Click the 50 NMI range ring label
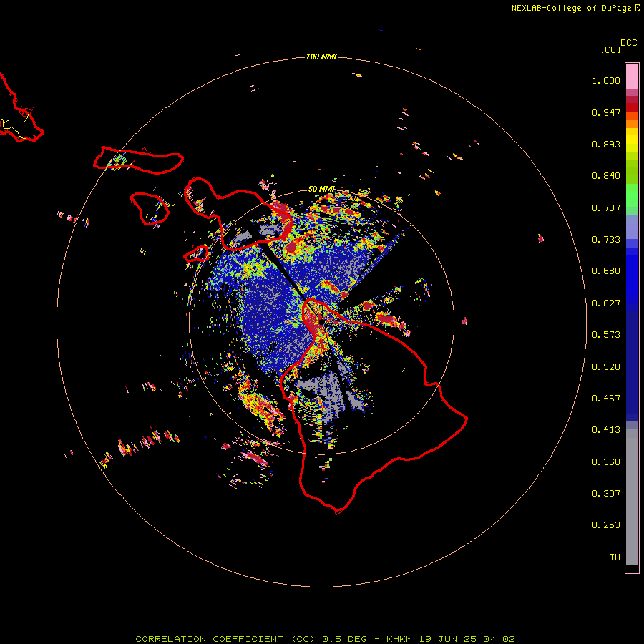 tap(321, 189)
